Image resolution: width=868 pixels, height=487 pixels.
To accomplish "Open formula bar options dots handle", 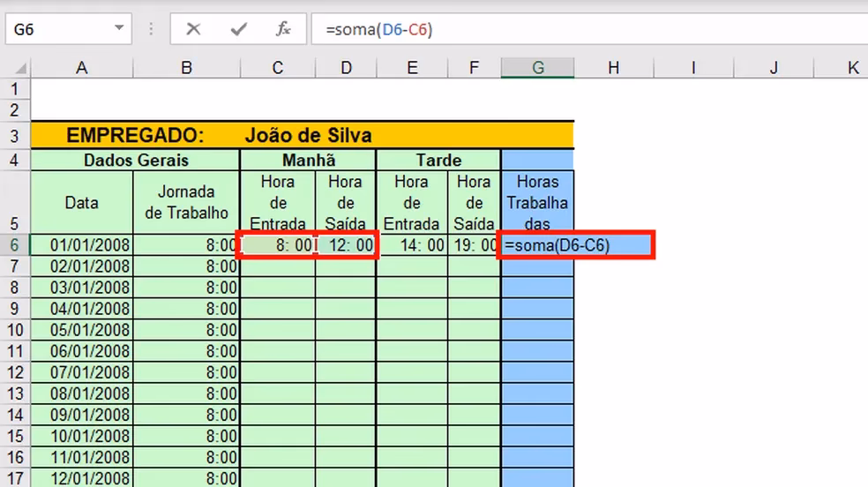I will (151, 29).
